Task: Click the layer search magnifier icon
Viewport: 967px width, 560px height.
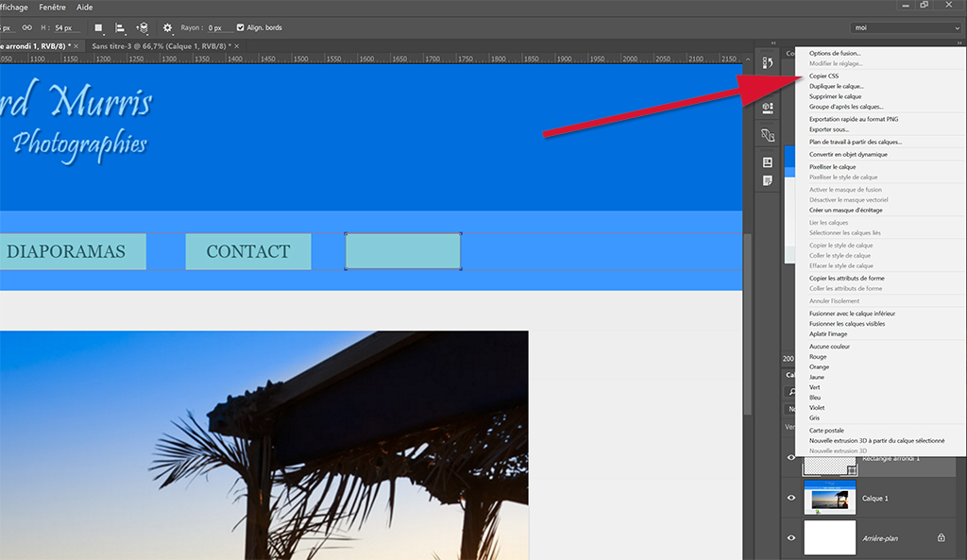Action: [x=791, y=392]
